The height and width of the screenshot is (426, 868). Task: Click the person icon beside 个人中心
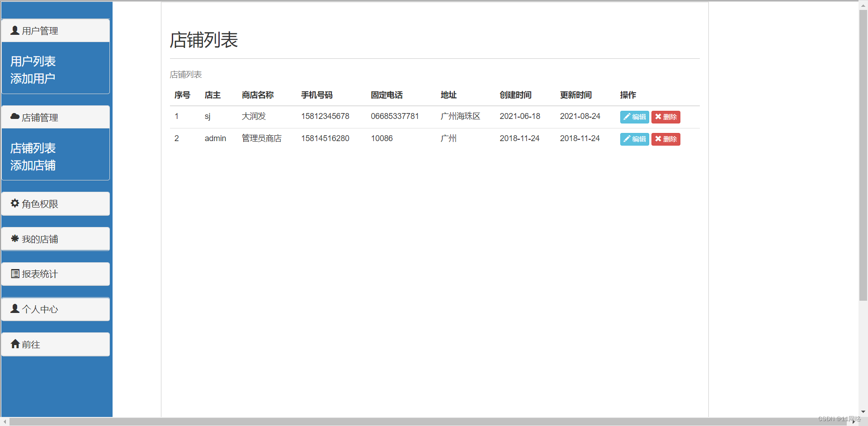point(15,308)
